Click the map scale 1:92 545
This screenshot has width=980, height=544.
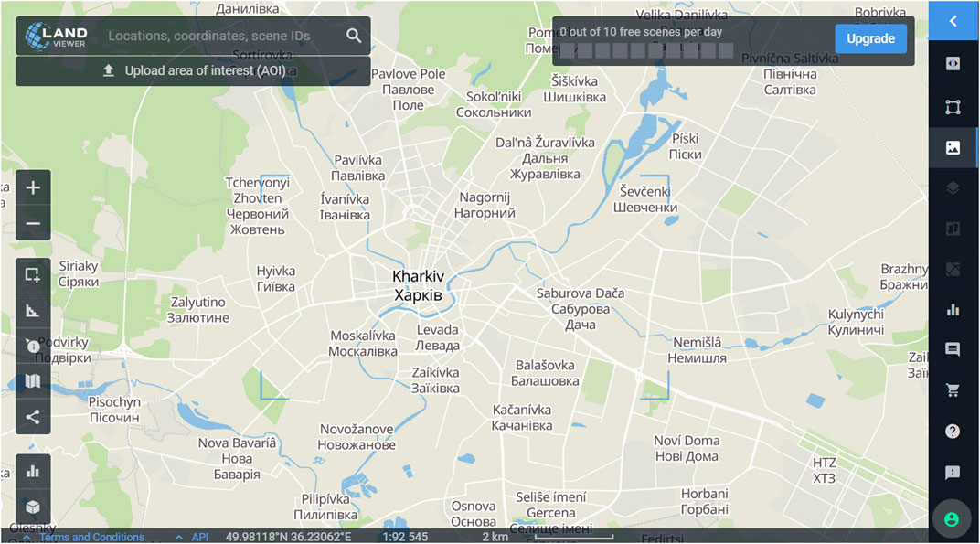click(x=405, y=537)
